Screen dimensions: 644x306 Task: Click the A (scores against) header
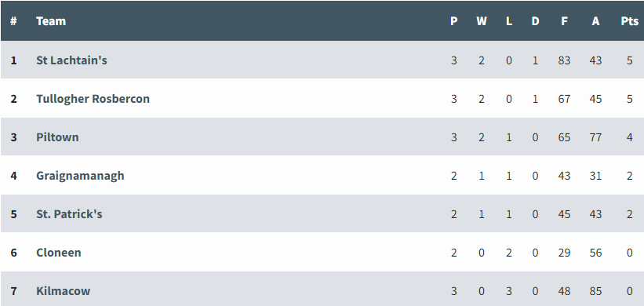tap(595, 21)
